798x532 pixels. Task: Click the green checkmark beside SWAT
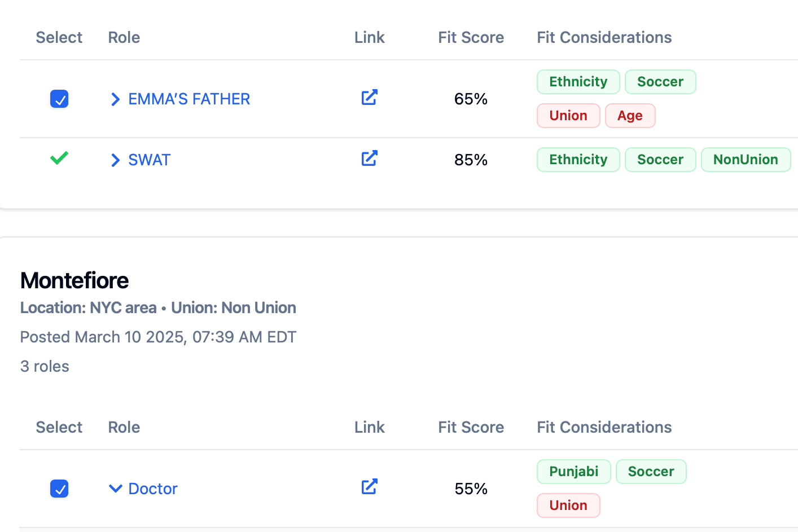tap(59, 158)
